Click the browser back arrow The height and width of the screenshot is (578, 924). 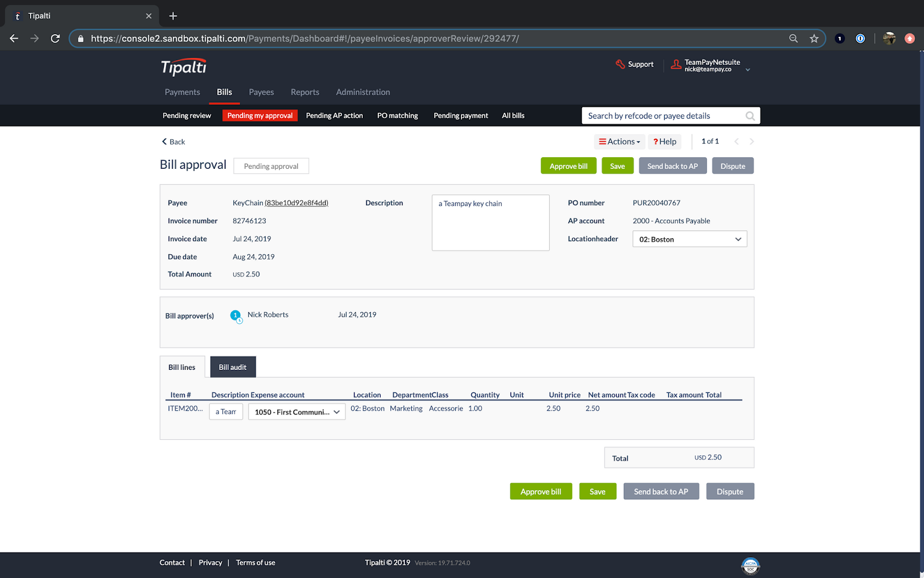[x=14, y=38]
